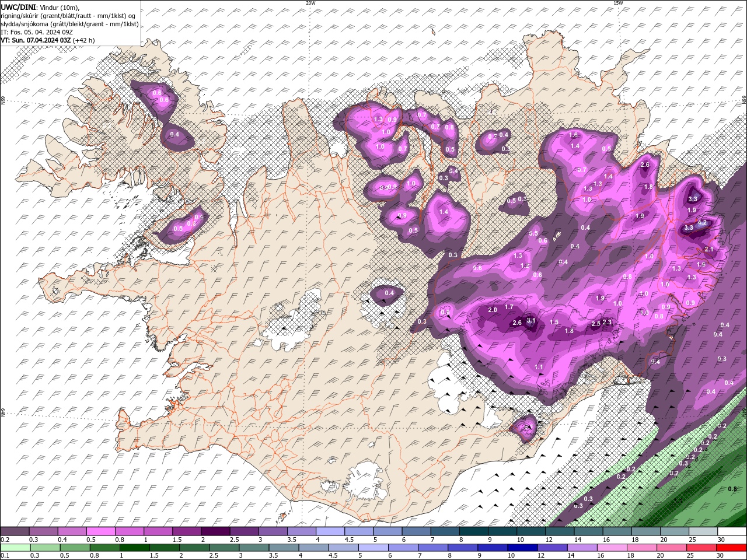Screen dimensions: 747x560
Task: Click the '0.2' label in the upper legend row
Action: (x=5, y=540)
